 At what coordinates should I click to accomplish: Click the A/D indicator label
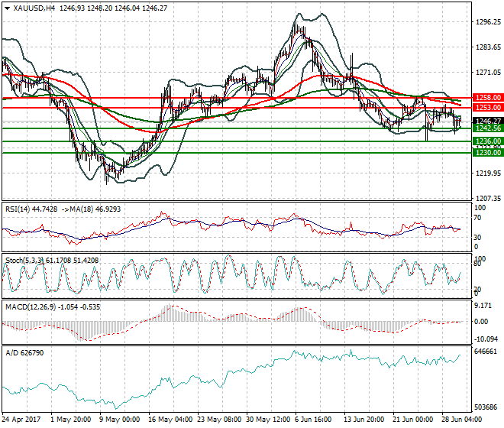(x=11, y=354)
